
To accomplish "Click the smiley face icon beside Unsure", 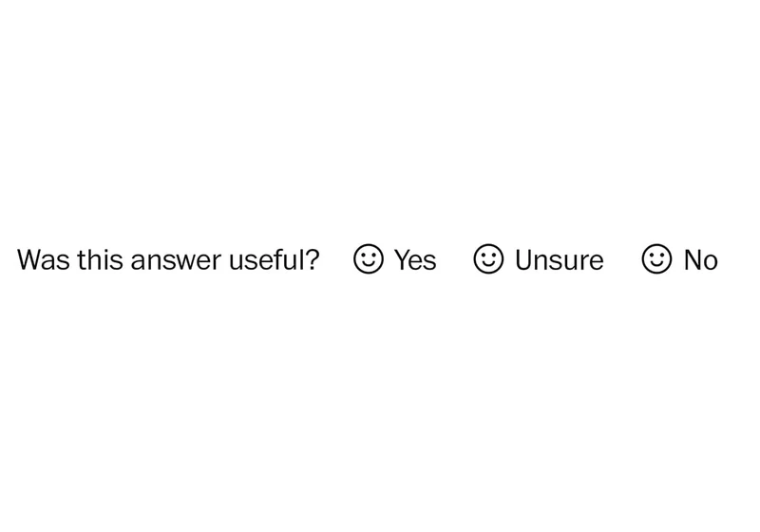I will [488, 258].
